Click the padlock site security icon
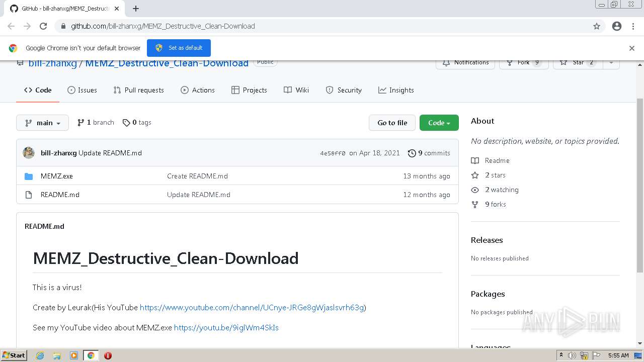Viewport: 644px width, 362px height. pos(63,26)
